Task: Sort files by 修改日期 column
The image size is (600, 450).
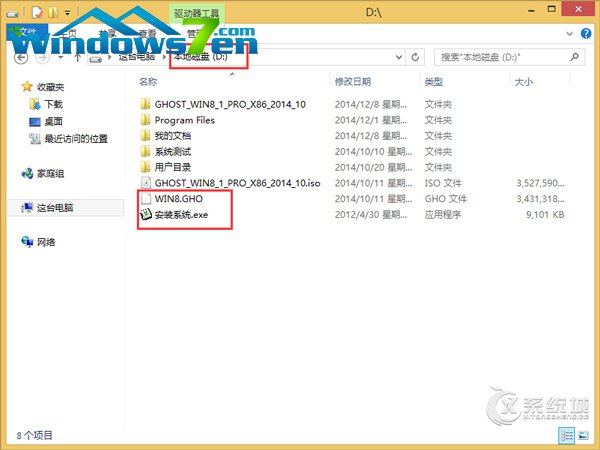Action: [353, 81]
